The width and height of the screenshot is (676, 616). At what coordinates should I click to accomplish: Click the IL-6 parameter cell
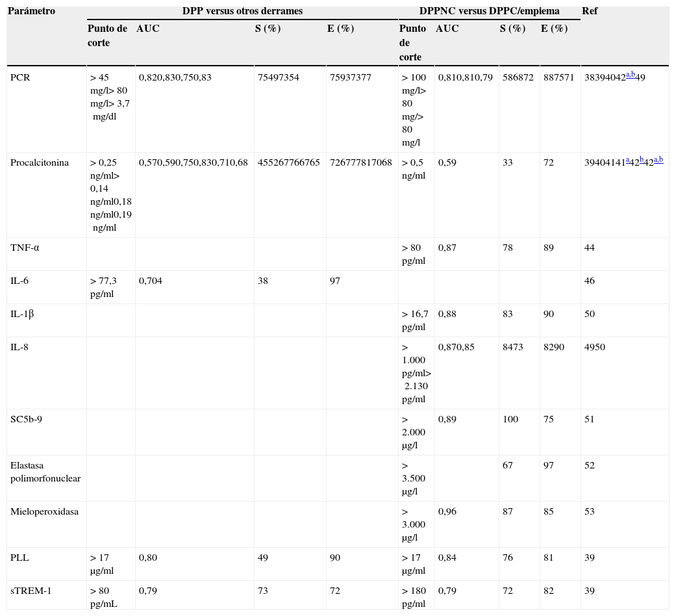point(19,281)
